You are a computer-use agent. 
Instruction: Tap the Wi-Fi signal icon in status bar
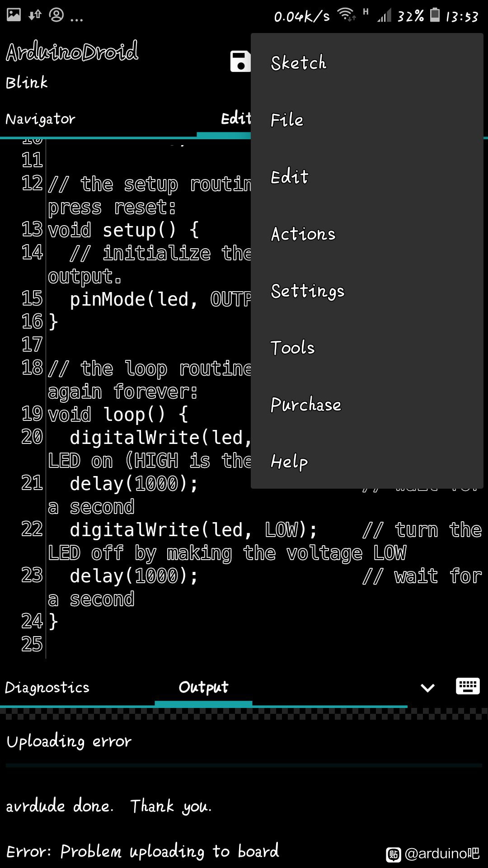click(x=347, y=15)
